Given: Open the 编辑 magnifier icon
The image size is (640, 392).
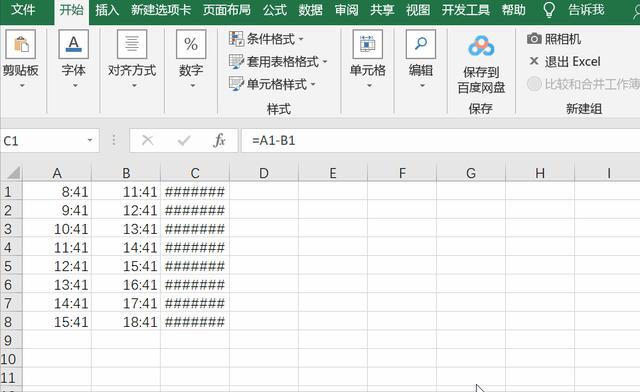Looking at the screenshot, I should coord(421,44).
